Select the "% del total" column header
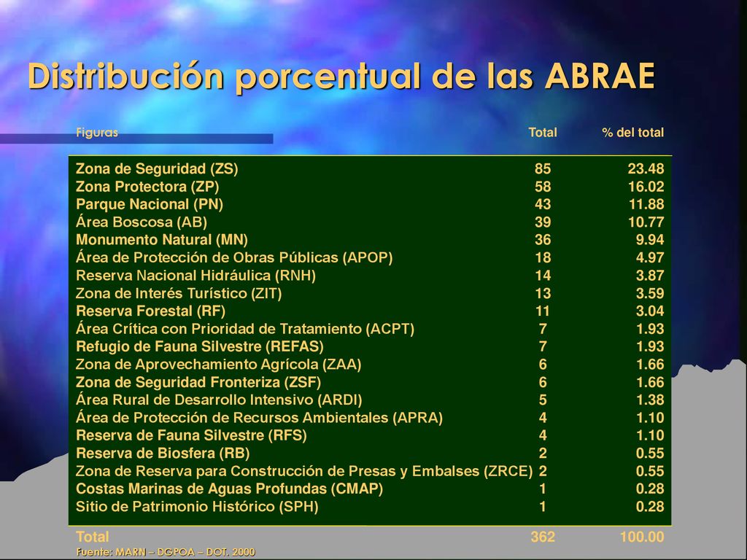 click(x=632, y=133)
